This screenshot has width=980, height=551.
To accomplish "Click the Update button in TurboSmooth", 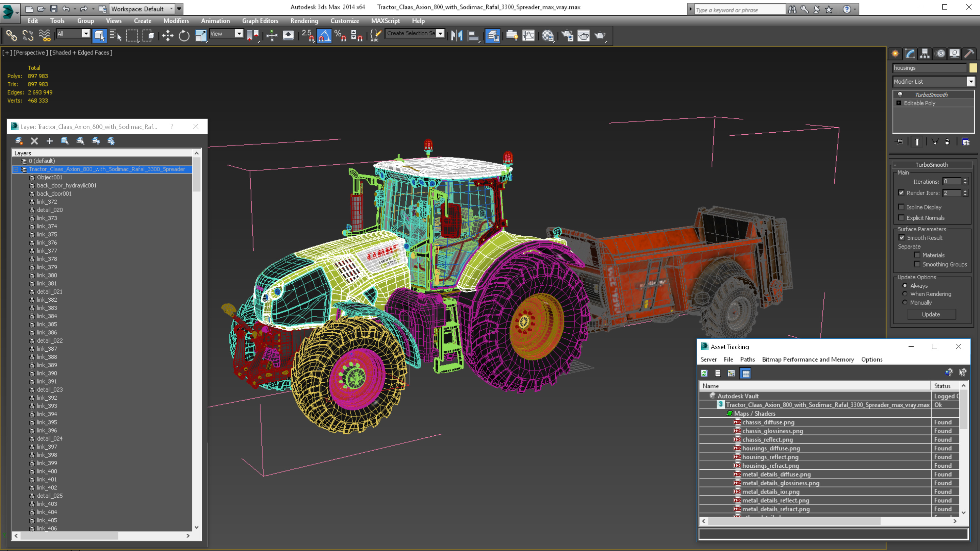I will 931,315.
